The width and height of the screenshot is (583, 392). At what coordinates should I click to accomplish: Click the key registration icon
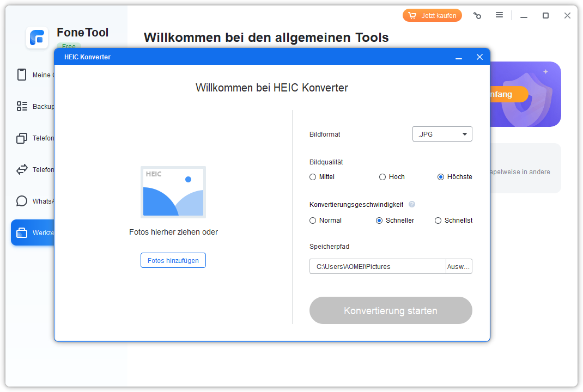[477, 16]
